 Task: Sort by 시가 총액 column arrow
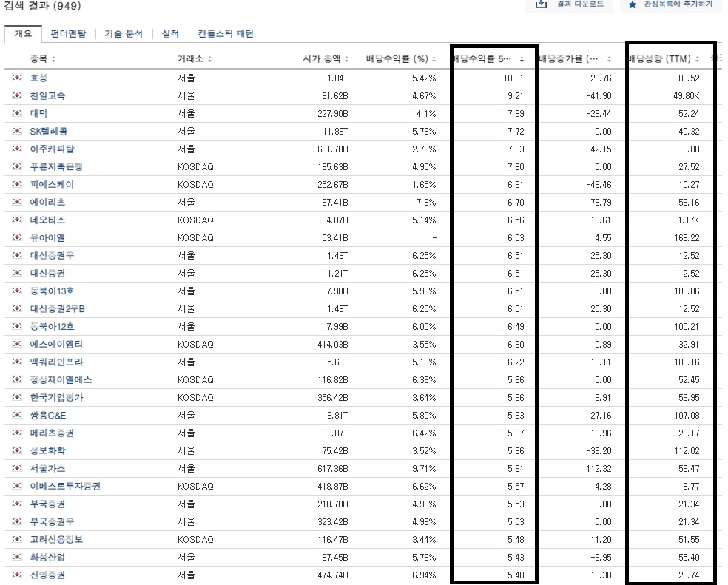click(x=346, y=59)
